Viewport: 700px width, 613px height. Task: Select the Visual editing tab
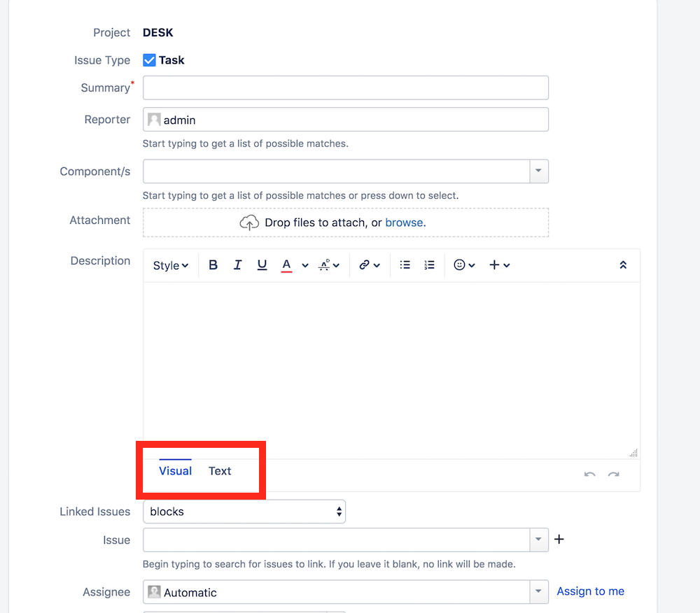175,470
